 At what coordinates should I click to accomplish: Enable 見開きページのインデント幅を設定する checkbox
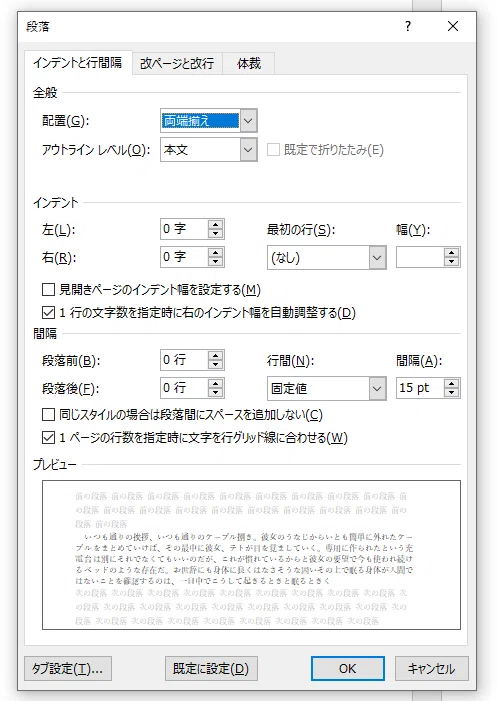point(48,290)
